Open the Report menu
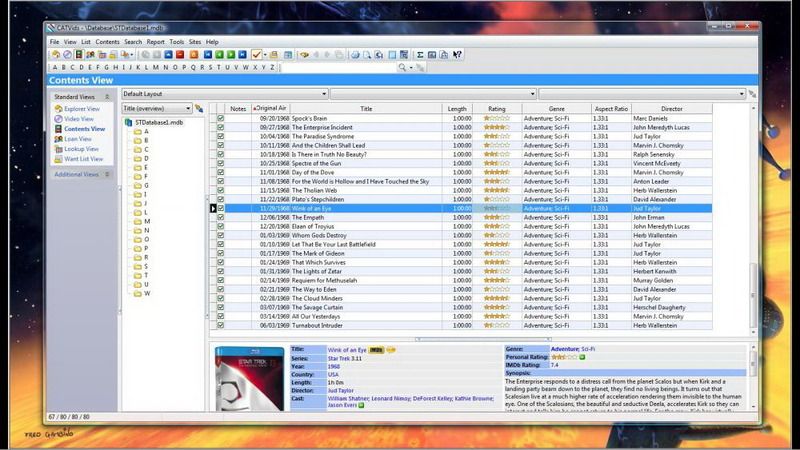This screenshot has height=450, width=800. pos(155,42)
